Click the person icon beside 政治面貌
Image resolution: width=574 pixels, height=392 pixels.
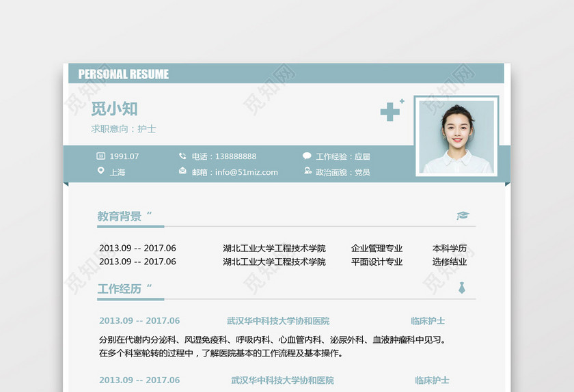click(x=307, y=171)
